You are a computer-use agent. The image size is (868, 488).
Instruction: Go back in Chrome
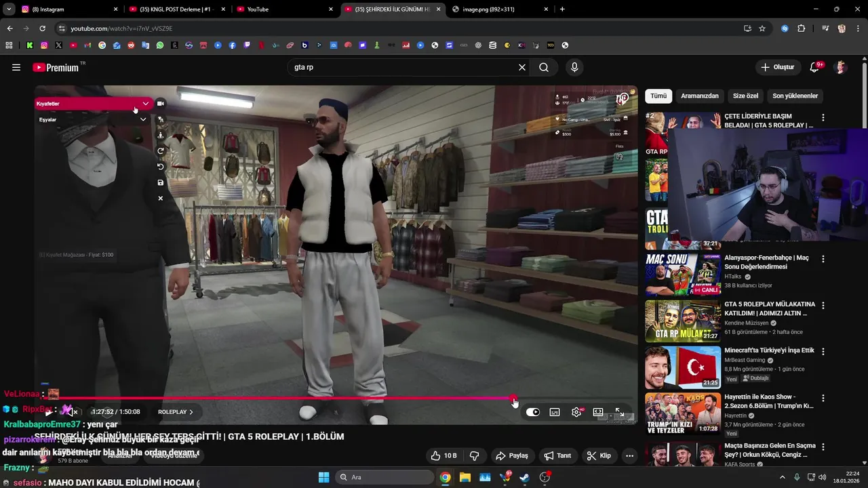(9, 28)
